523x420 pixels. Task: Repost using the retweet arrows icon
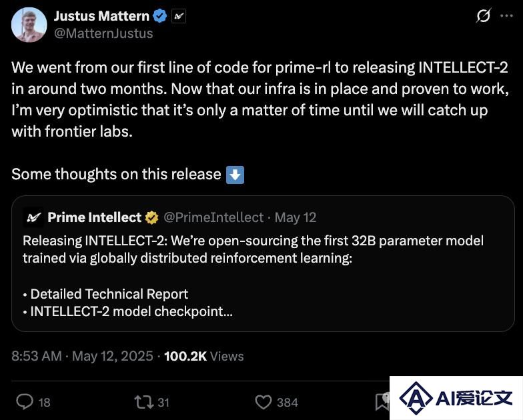pyautogui.click(x=144, y=402)
